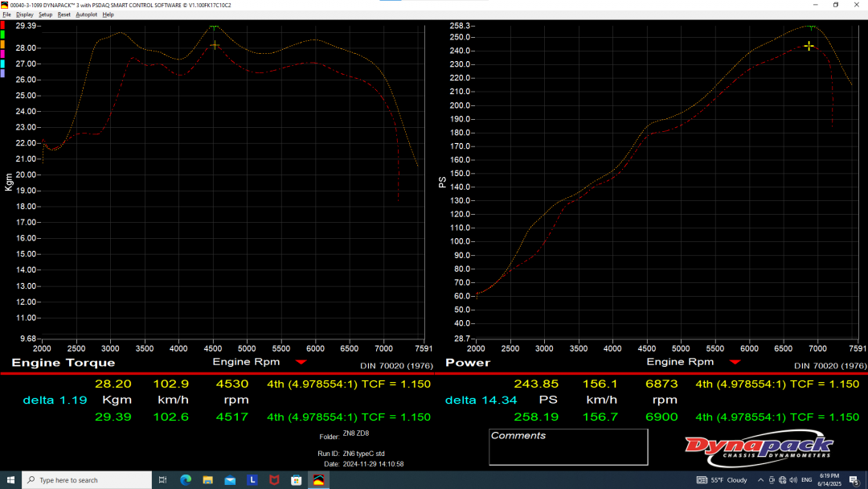Image resolution: width=868 pixels, height=489 pixels.
Task: Launch Microsoft Edge from the taskbar
Action: click(186, 479)
